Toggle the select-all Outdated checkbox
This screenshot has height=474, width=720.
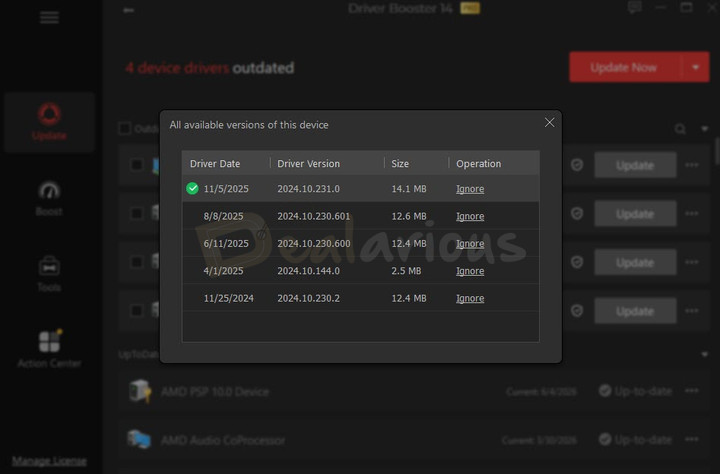coord(124,128)
